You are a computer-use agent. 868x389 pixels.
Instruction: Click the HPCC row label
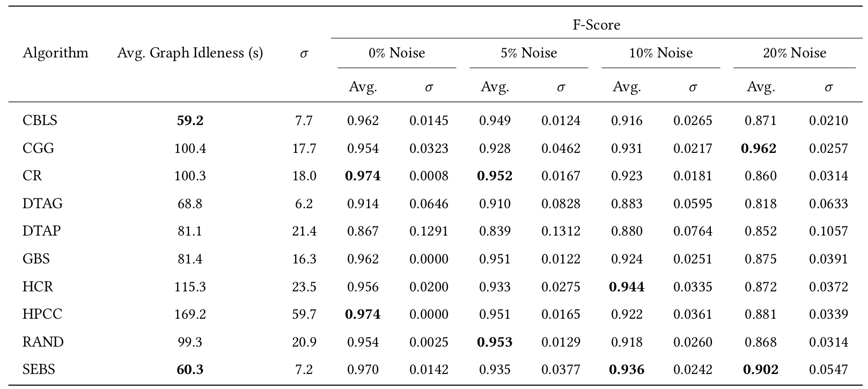(42, 314)
